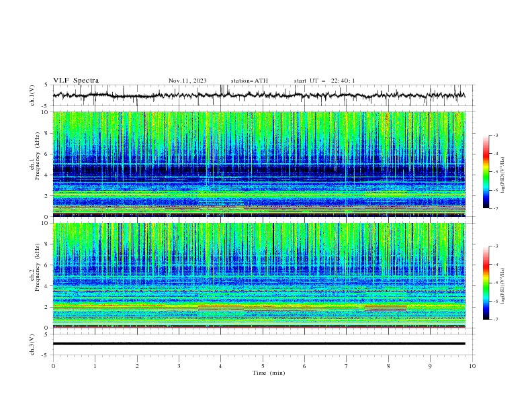Click the time axis tick label "1"

click(x=95, y=366)
